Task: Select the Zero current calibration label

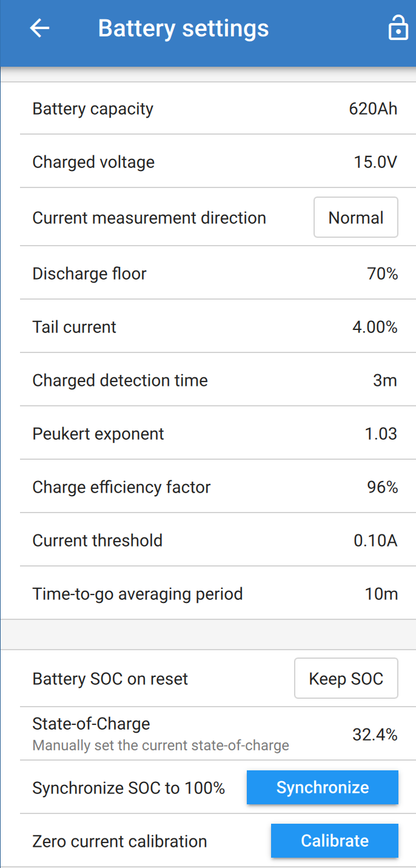Action: pyautogui.click(x=119, y=841)
